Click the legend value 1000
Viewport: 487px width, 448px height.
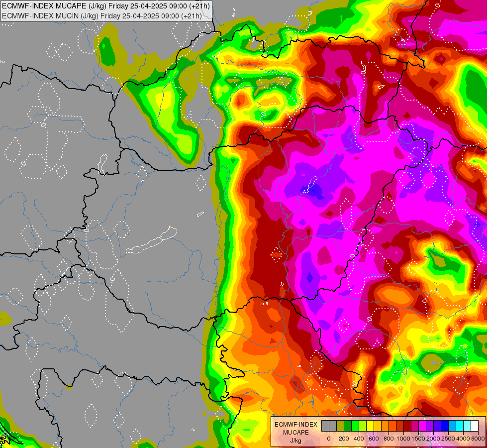[x=403, y=439]
